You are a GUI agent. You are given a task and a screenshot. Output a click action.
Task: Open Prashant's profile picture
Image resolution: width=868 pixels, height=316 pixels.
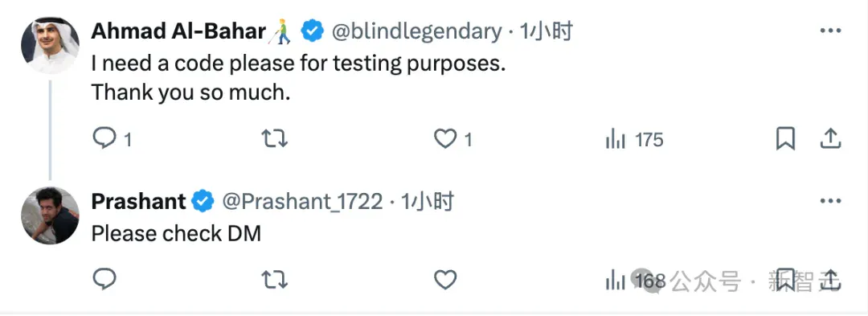[x=51, y=215]
